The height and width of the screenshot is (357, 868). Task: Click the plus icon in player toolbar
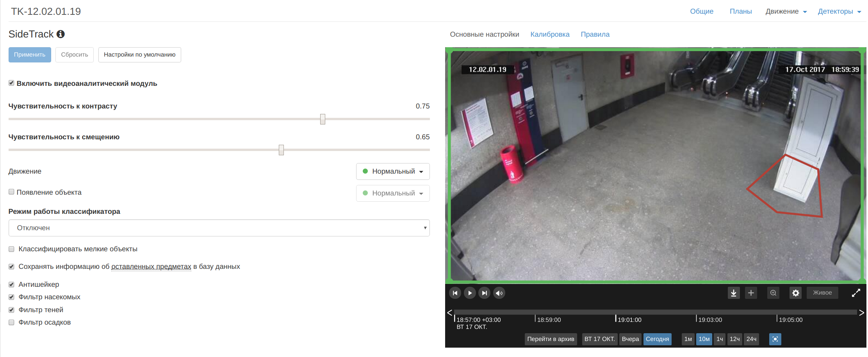click(x=751, y=293)
